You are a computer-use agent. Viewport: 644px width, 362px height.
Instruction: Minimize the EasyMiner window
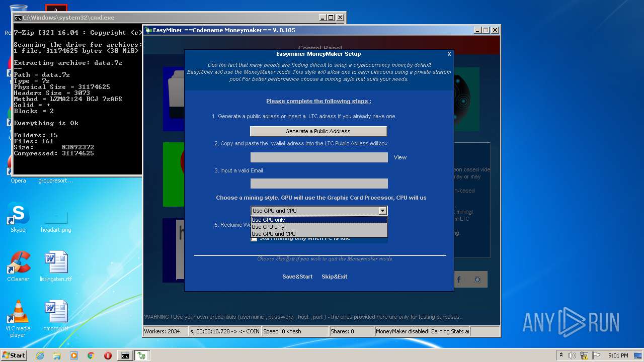pyautogui.click(x=477, y=30)
